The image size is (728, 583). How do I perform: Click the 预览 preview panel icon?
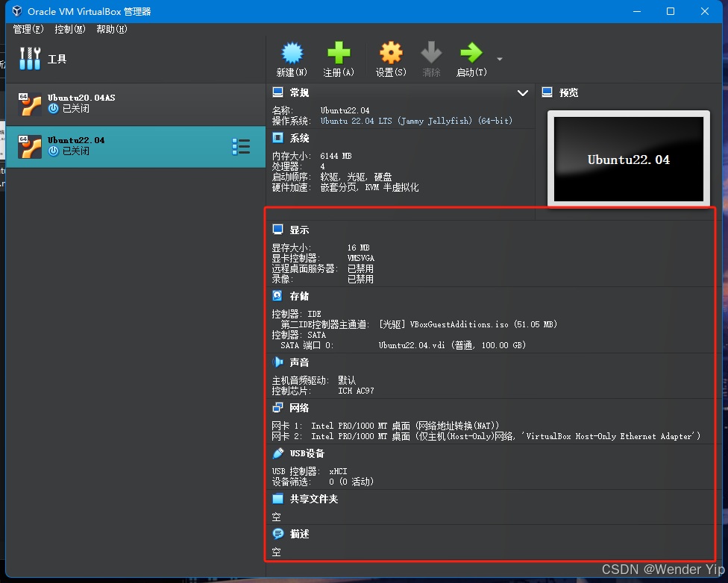[x=547, y=92]
